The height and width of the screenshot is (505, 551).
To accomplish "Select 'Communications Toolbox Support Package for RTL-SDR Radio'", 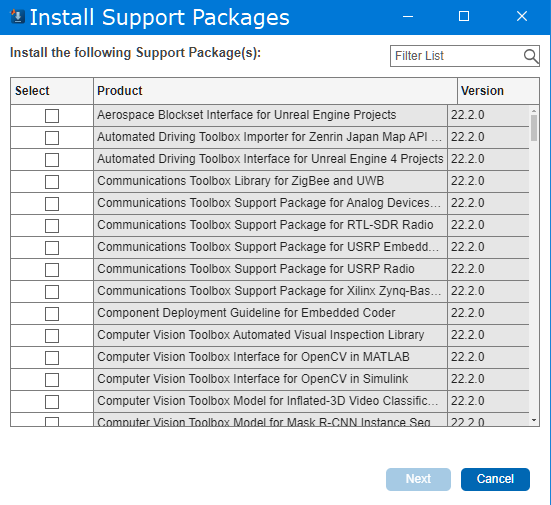I will click(265, 225).
